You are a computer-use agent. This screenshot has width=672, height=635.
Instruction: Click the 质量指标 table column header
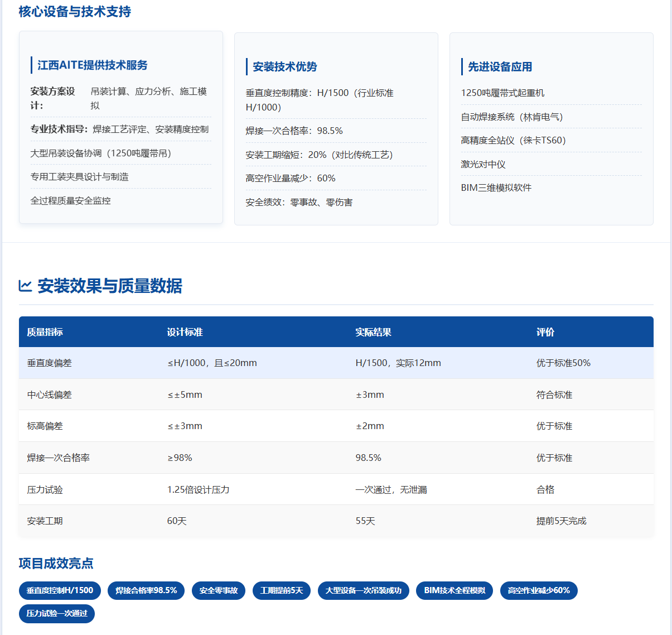click(x=45, y=332)
